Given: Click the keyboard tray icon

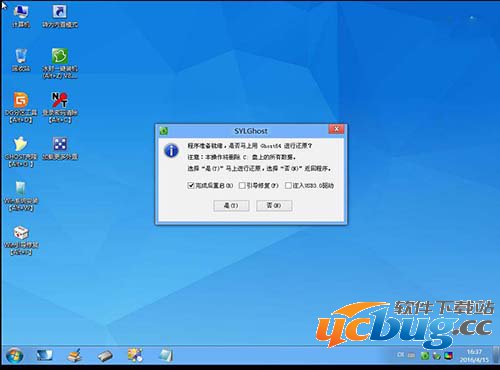Looking at the screenshot, I should pos(411,355).
